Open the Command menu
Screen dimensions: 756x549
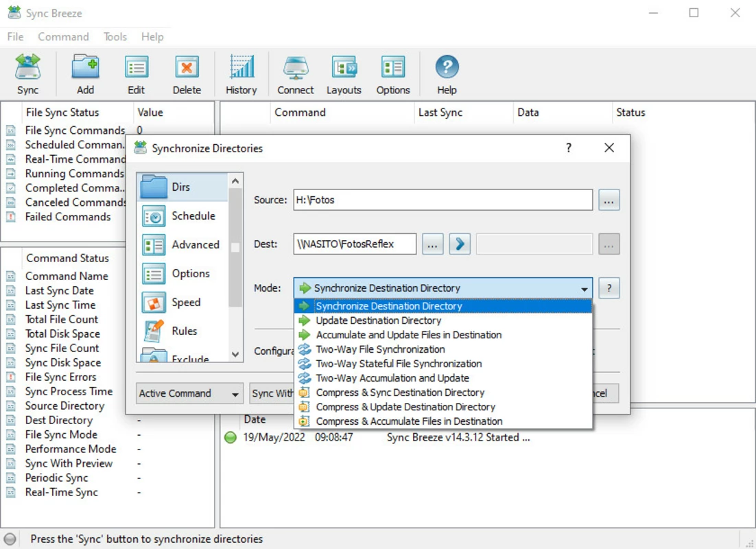[63, 36]
